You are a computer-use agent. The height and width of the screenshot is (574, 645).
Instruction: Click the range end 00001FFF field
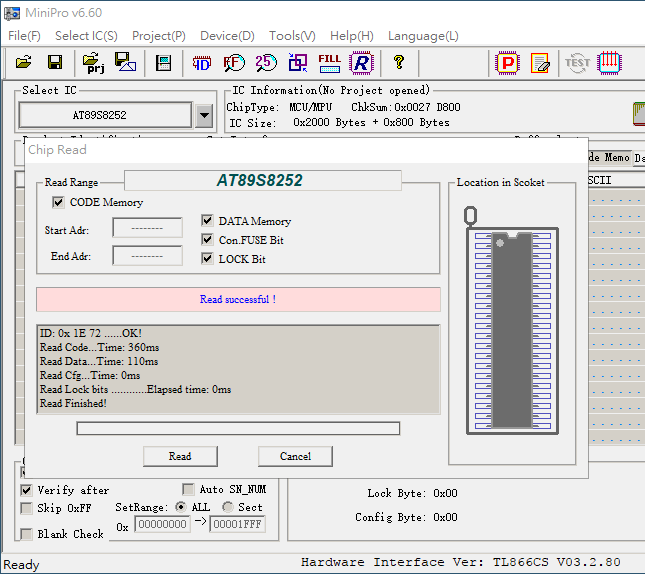pos(237,524)
